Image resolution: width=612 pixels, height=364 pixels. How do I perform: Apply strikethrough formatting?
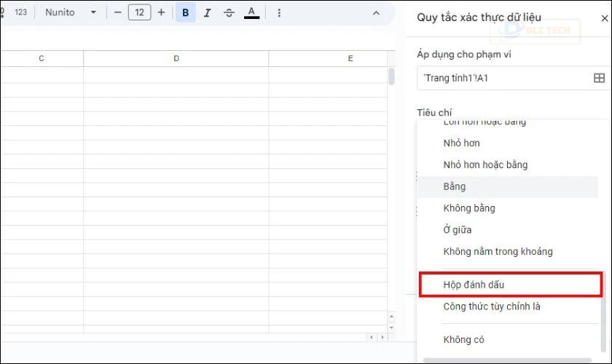(229, 13)
